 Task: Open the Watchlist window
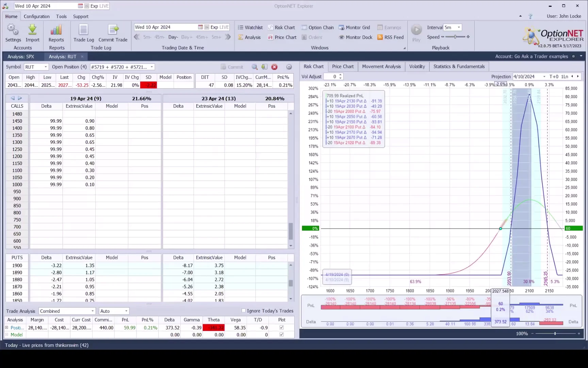tap(250, 28)
